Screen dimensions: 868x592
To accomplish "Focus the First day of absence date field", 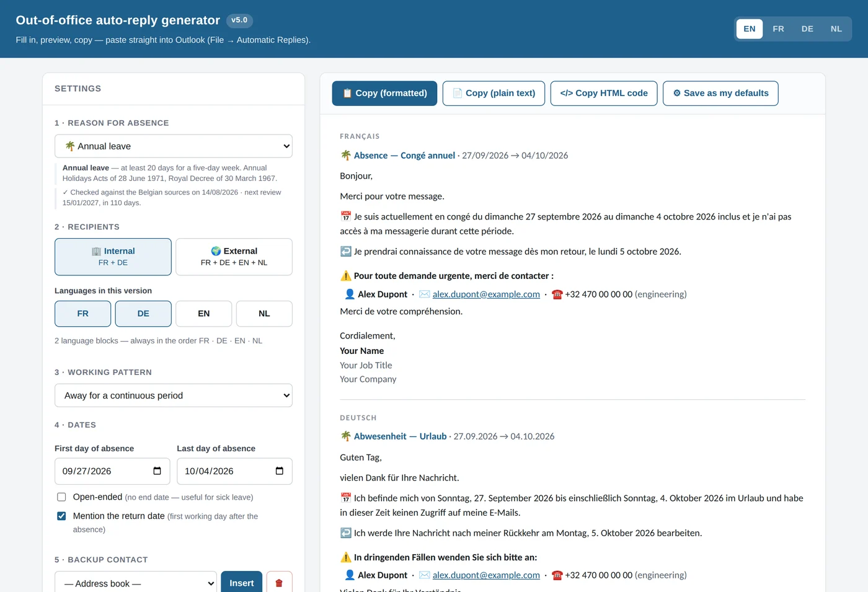I will coord(113,471).
